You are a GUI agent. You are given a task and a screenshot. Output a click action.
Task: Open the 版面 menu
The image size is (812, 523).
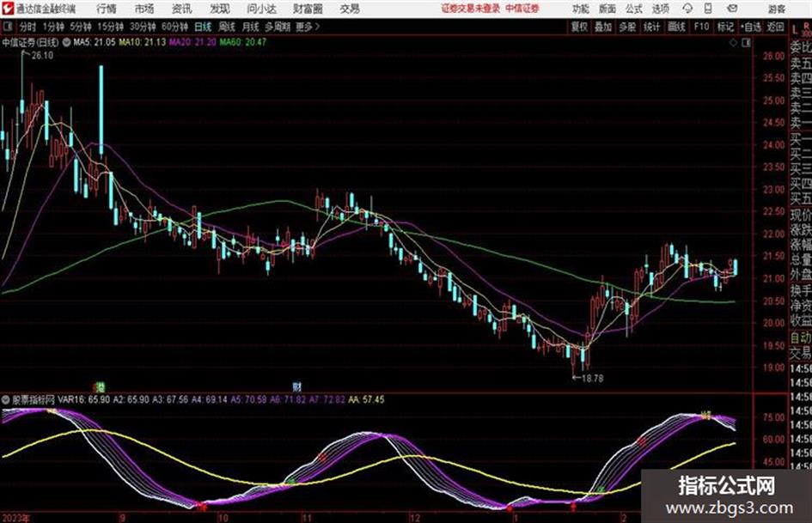point(607,9)
